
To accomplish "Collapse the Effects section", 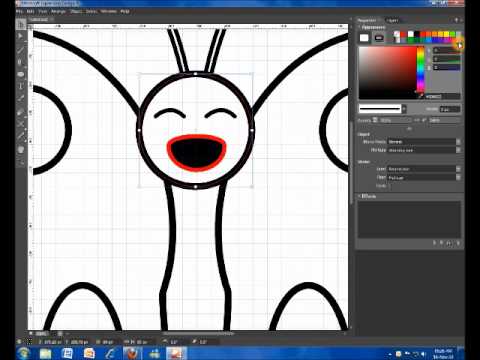I will coord(360,196).
